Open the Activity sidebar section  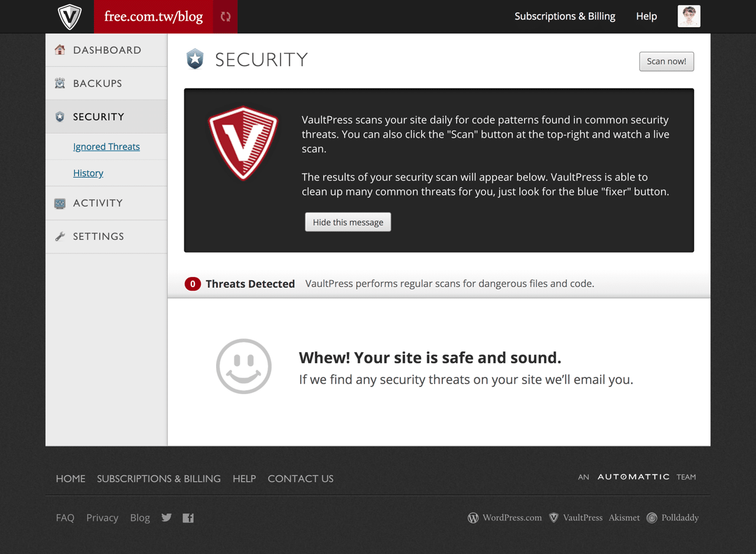106,203
